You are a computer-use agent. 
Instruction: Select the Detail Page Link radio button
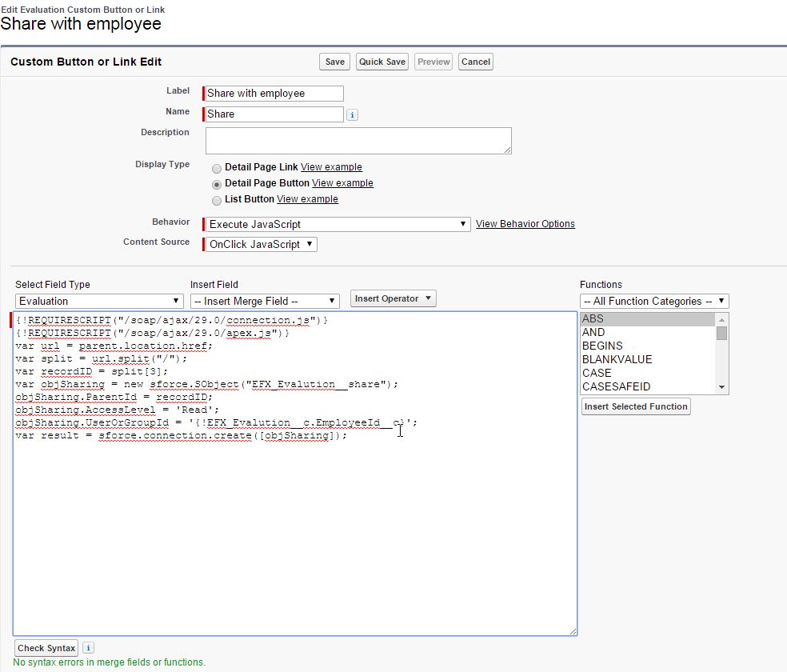(217, 168)
